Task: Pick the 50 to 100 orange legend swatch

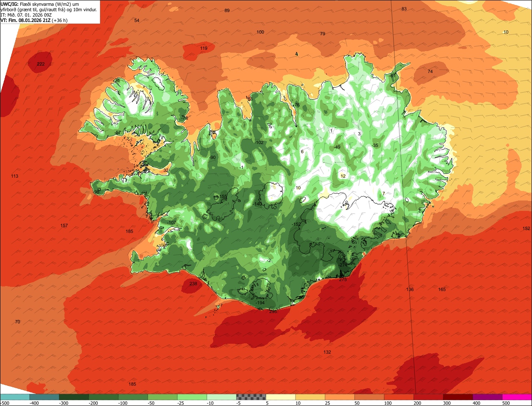Action: 369,397
